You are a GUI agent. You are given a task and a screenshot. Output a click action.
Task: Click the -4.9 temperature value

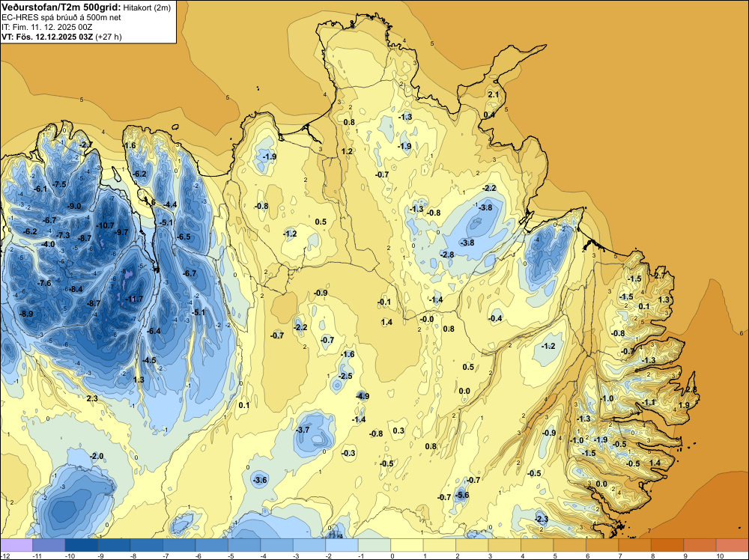click(x=363, y=396)
